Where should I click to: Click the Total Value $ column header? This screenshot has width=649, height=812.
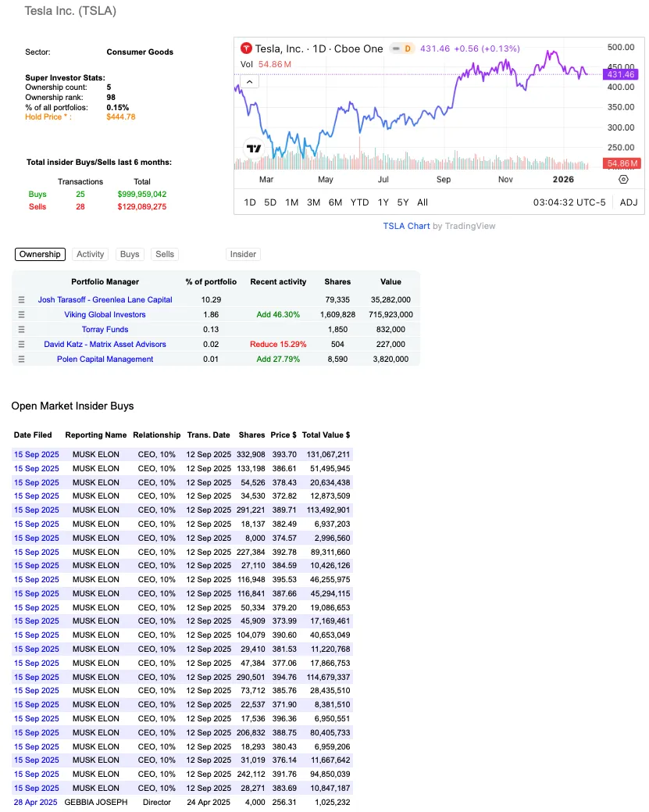pos(326,435)
